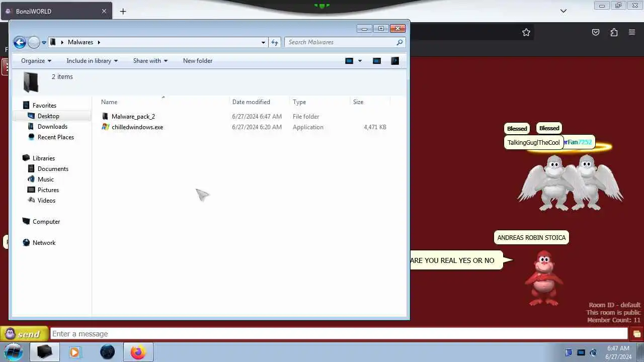This screenshot has width=644, height=362.
Task: Click the Malwares breadcrumb in address bar
Action: tap(80, 42)
